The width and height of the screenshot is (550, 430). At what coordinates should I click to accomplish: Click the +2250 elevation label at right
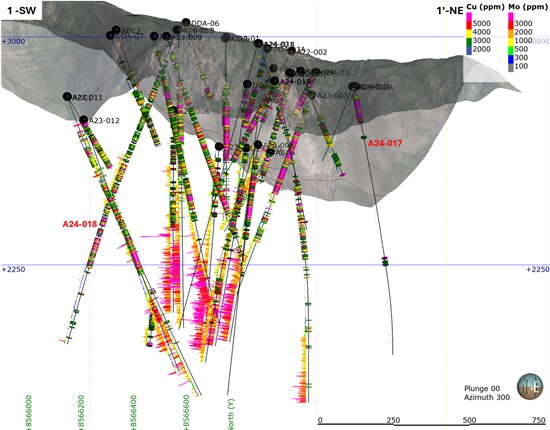[x=537, y=269]
